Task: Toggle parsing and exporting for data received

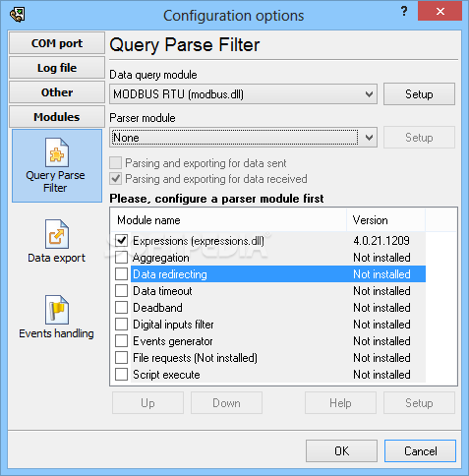Action: (x=115, y=179)
